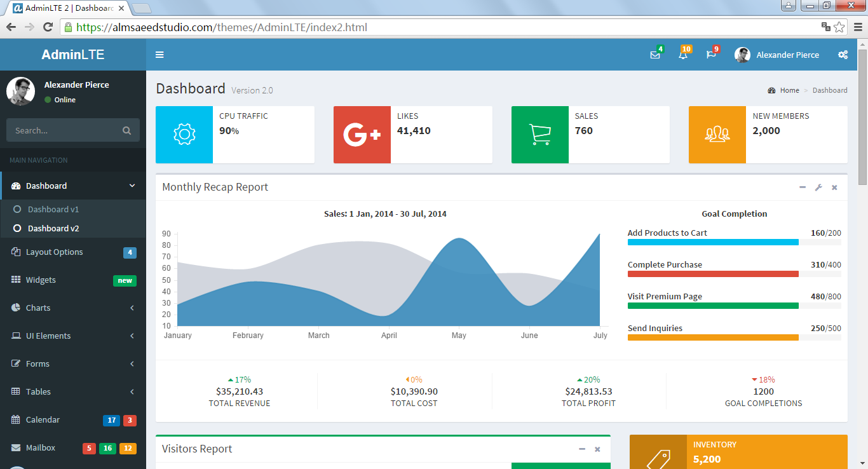This screenshot has height=469, width=868.
Task: Click the search magnifier button in sidebar
Action: (x=127, y=130)
